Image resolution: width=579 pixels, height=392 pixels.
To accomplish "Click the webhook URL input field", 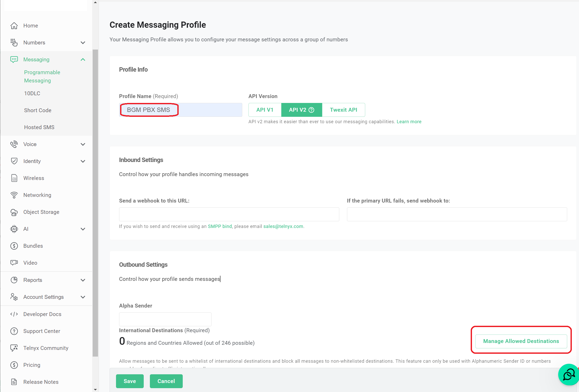I will coord(229,214).
